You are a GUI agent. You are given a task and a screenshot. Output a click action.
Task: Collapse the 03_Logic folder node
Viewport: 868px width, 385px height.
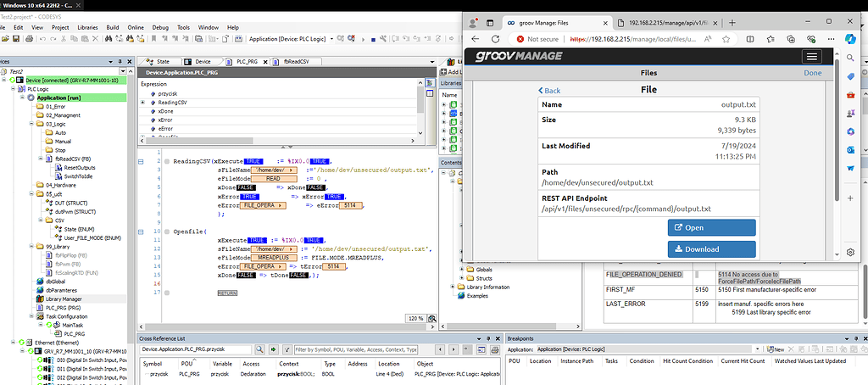(31, 124)
